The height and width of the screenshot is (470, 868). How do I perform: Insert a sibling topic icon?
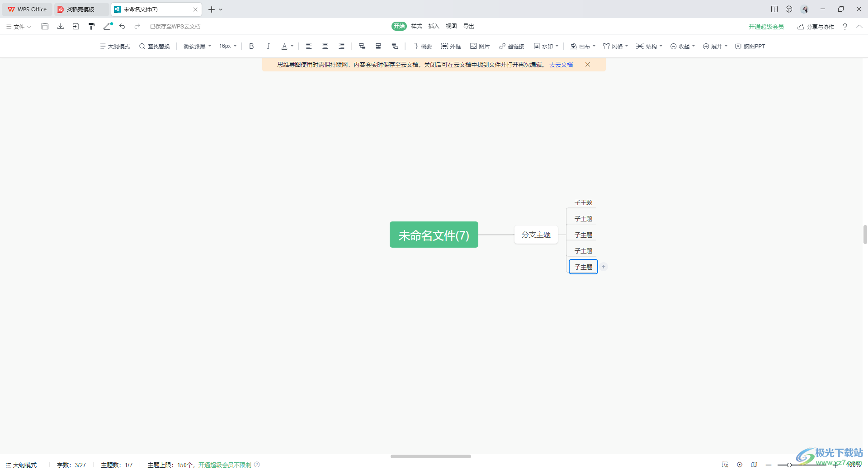[x=378, y=46]
